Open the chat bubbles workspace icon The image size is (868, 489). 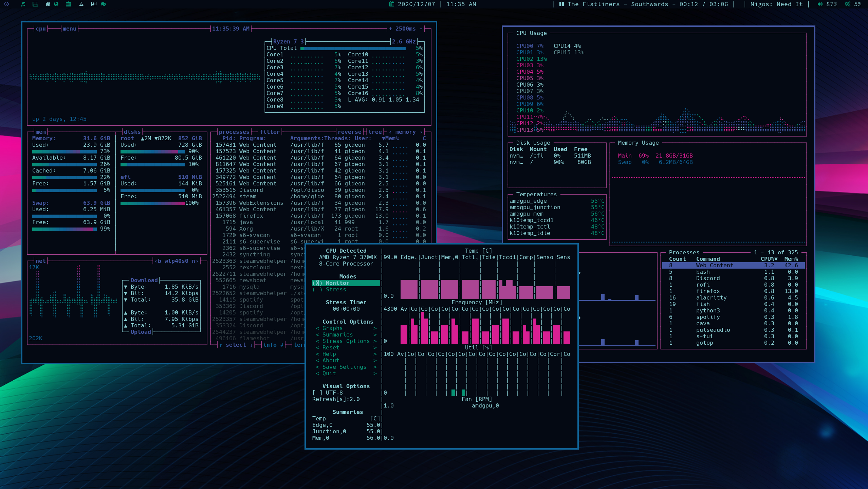point(104,4)
